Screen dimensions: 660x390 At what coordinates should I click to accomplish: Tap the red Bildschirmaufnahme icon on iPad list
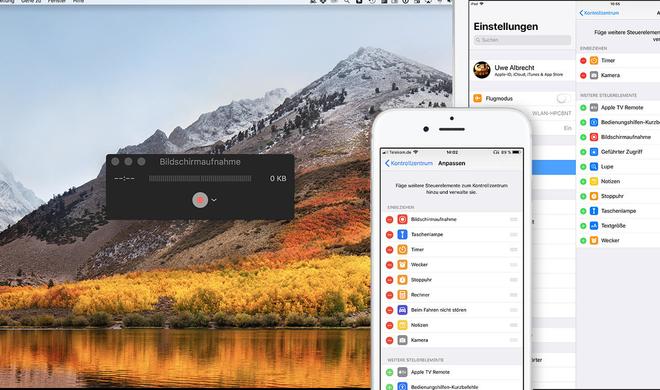click(593, 137)
